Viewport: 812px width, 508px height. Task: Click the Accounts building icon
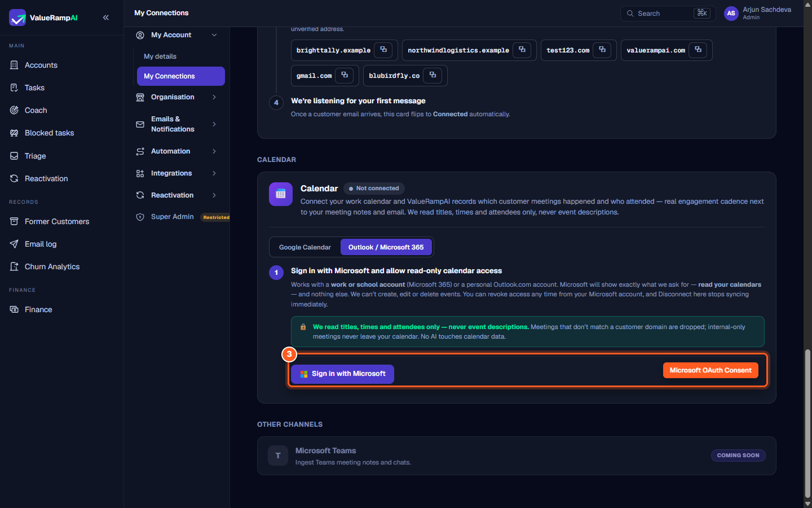point(14,65)
